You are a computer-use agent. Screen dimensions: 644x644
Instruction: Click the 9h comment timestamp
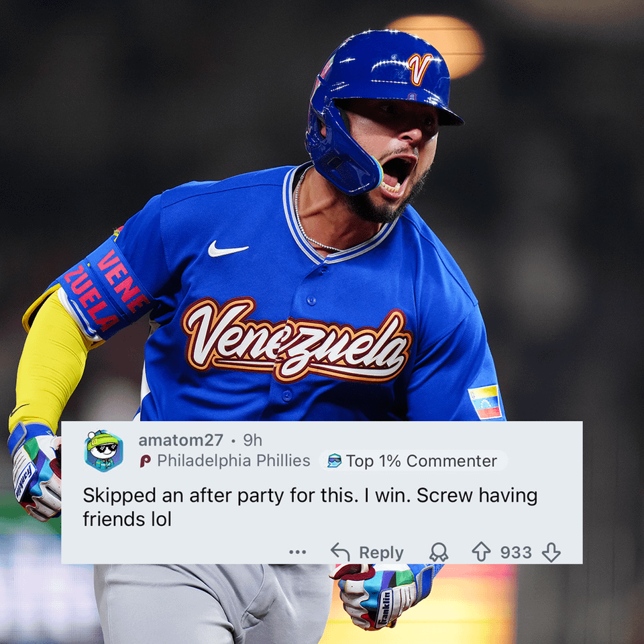pos(253,440)
